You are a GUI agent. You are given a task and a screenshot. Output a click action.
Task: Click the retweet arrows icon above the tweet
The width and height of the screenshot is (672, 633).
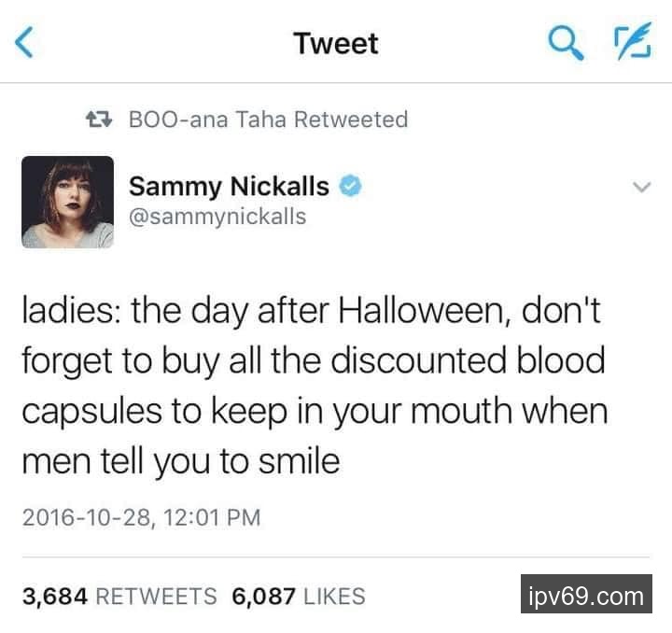pos(97,120)
